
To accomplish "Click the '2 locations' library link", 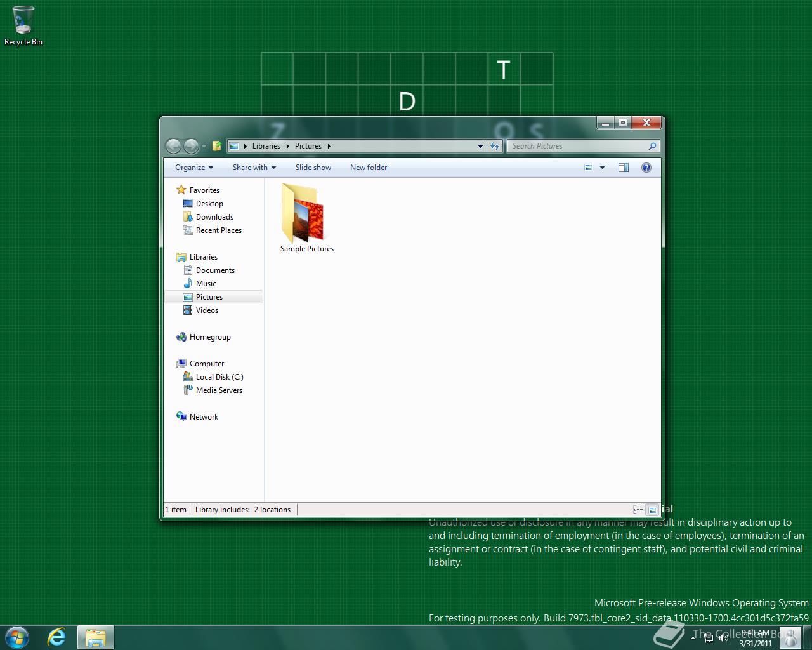I will [272, 510].
